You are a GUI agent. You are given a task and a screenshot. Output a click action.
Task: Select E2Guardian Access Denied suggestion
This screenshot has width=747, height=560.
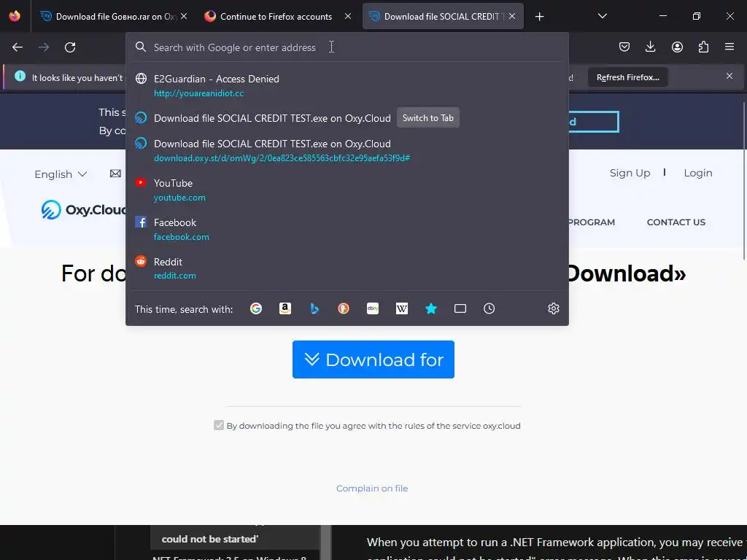click(x=347, y=85)
